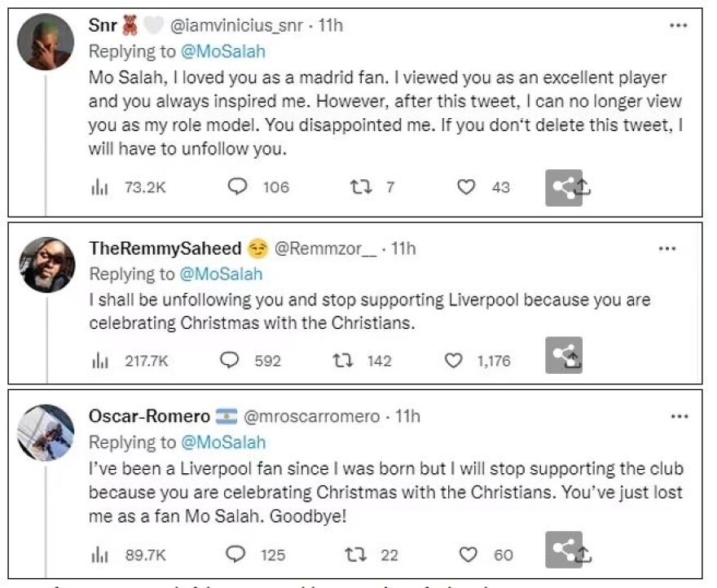
Task: Share Snr's tweet via share icon
Action: pyautogui.click(x=564, y=187)
